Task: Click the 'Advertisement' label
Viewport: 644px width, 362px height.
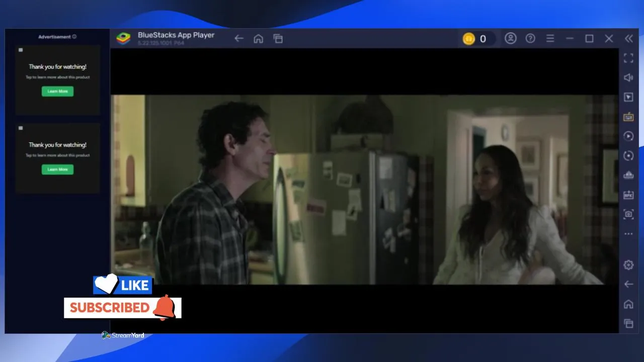Action: click(x=54, y=37)
